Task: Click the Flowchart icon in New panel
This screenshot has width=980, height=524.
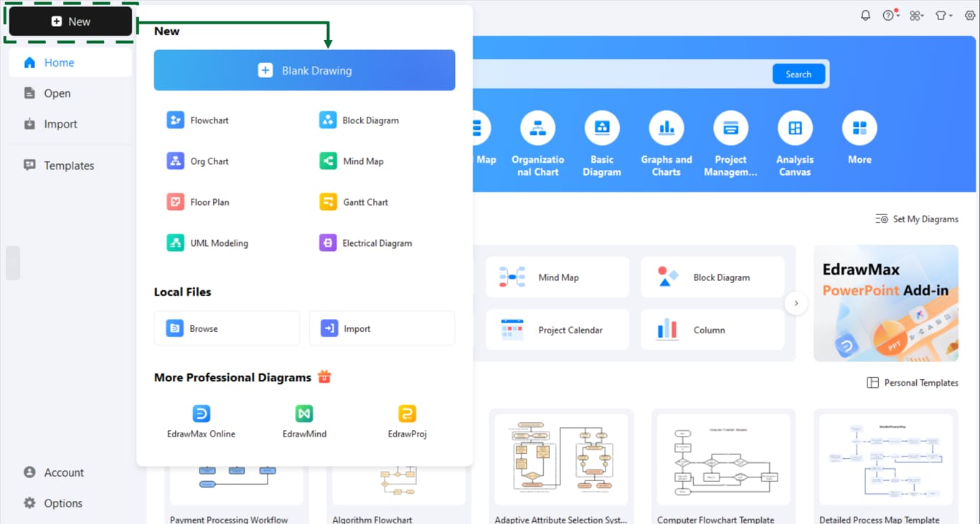Action: 175,120
